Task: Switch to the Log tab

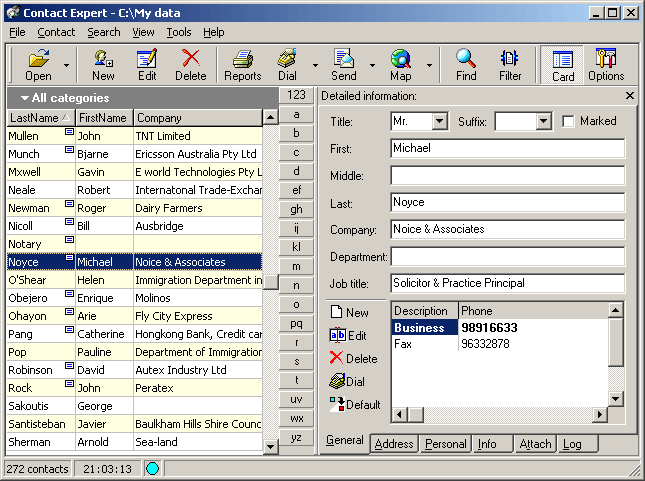Action: pos(578,444)
